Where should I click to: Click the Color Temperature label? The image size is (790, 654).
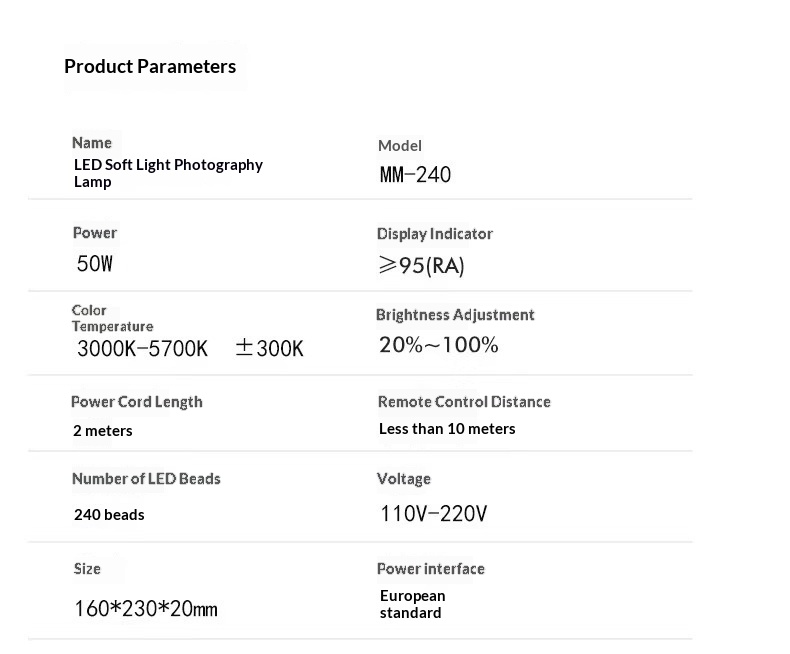pyautogui.click(x=112, y=318)
